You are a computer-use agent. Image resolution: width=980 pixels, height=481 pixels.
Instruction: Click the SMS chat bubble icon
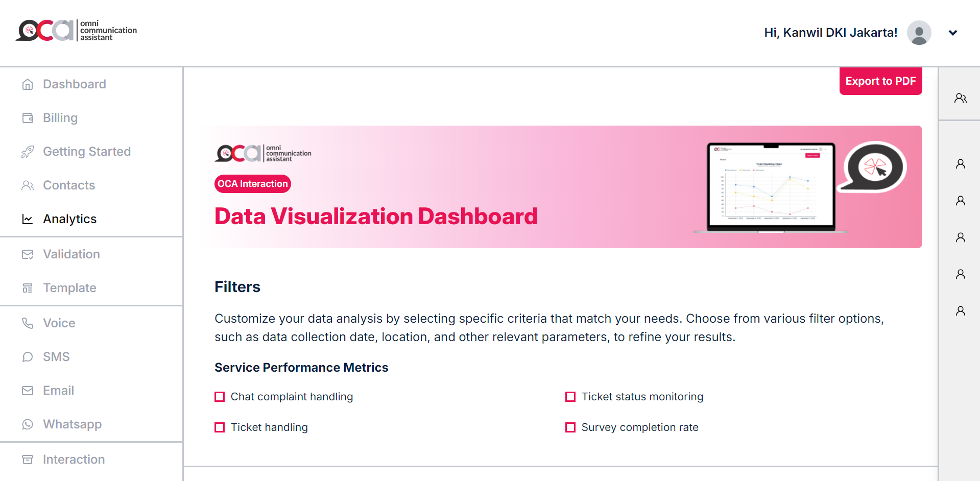28,357
